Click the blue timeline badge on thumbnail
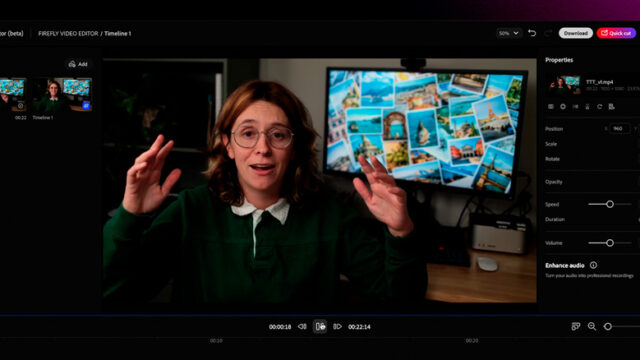This screenshot has height=360, width=640. (x=86, y=106)
